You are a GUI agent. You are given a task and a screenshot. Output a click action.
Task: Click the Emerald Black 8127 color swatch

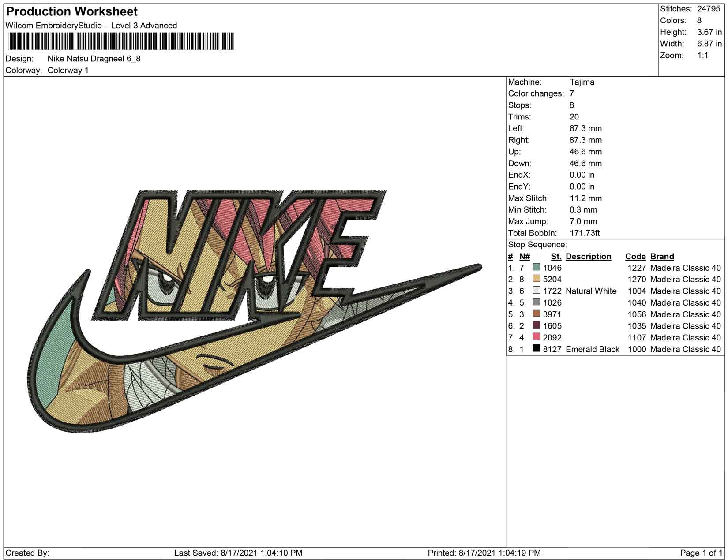(x=537, y=349)
